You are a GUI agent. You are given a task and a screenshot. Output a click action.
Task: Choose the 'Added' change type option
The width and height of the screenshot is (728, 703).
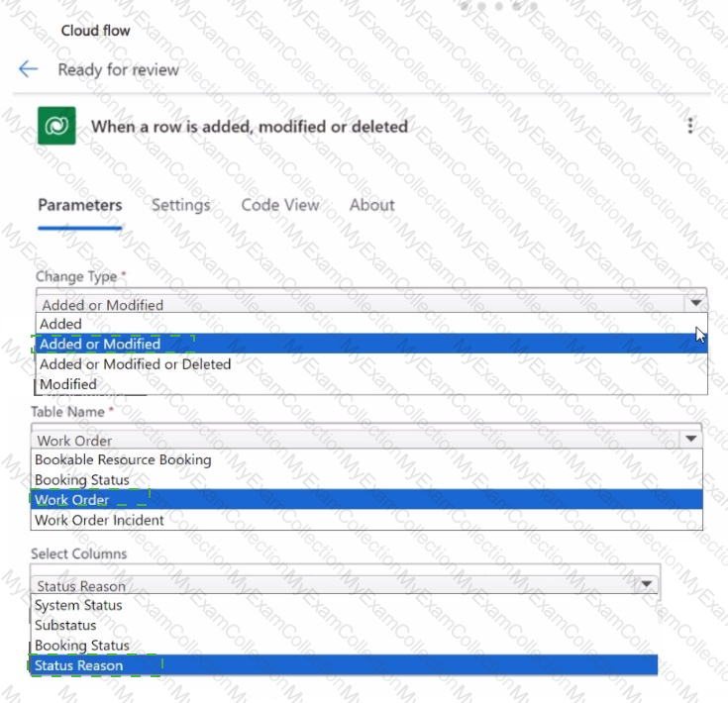[x=60, y=324]
